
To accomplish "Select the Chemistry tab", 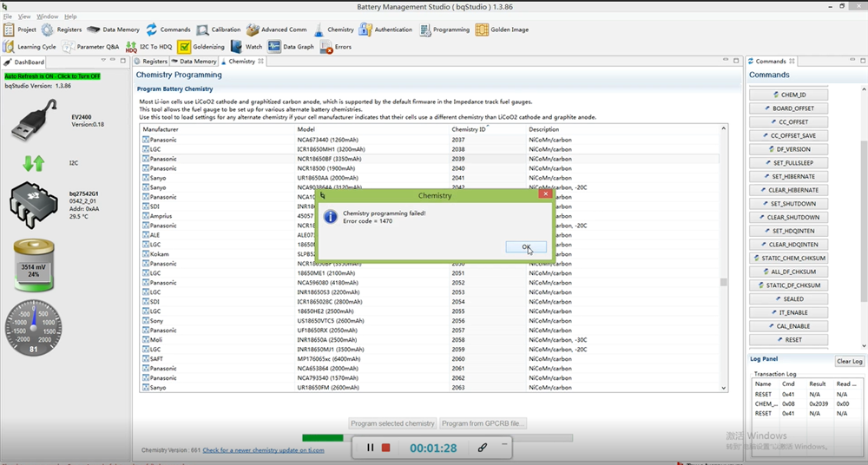I will click(x=242, y=62).
